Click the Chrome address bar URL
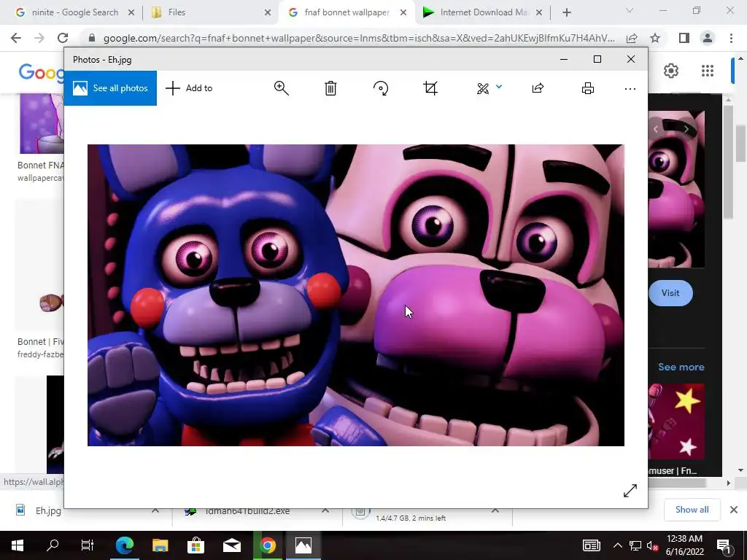Image resolution: width=747 pixels, height=560 pixels. pos(359,38)
